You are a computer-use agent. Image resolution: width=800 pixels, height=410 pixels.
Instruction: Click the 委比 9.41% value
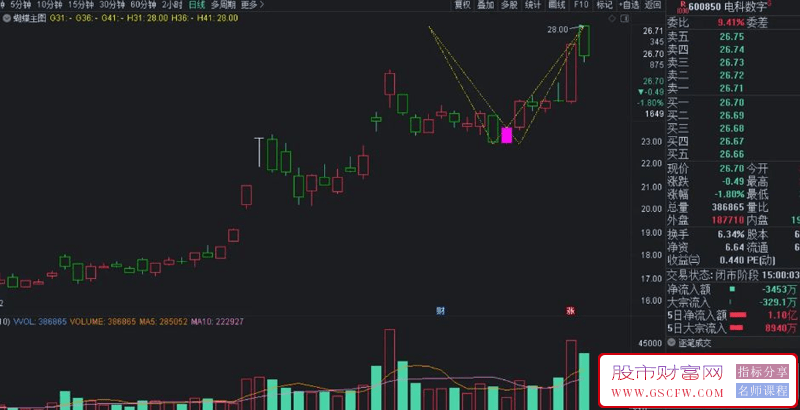(731, 23)
